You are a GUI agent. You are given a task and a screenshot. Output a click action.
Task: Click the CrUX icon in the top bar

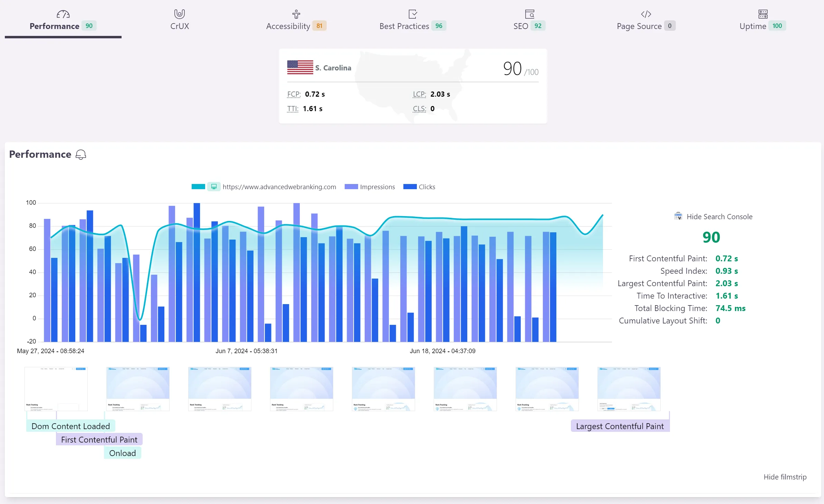pos(179,14)
